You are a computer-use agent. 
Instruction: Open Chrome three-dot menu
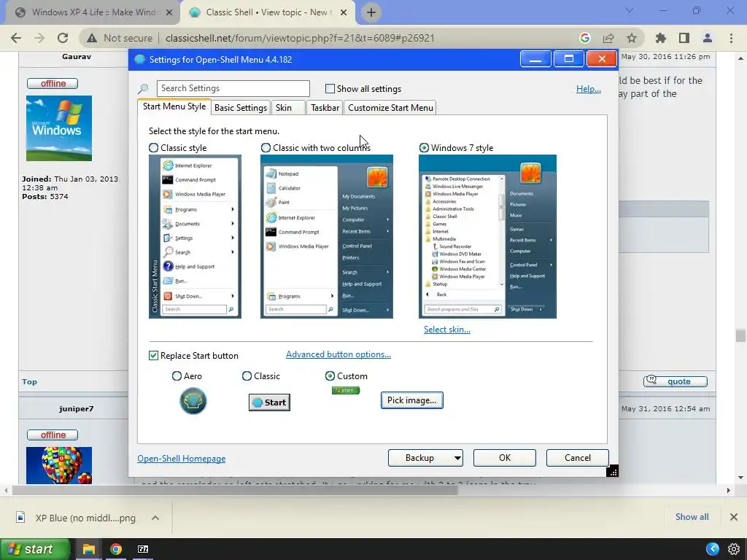(731, 38)
